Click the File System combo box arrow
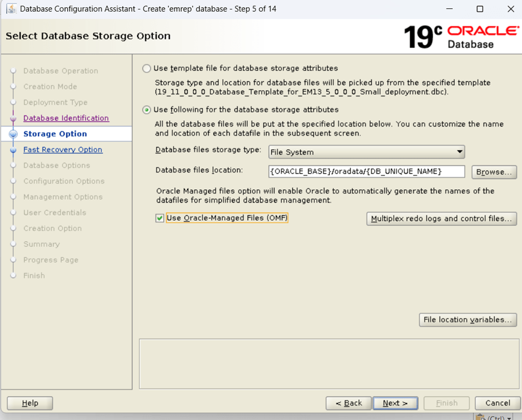 [x=459, y=152]
